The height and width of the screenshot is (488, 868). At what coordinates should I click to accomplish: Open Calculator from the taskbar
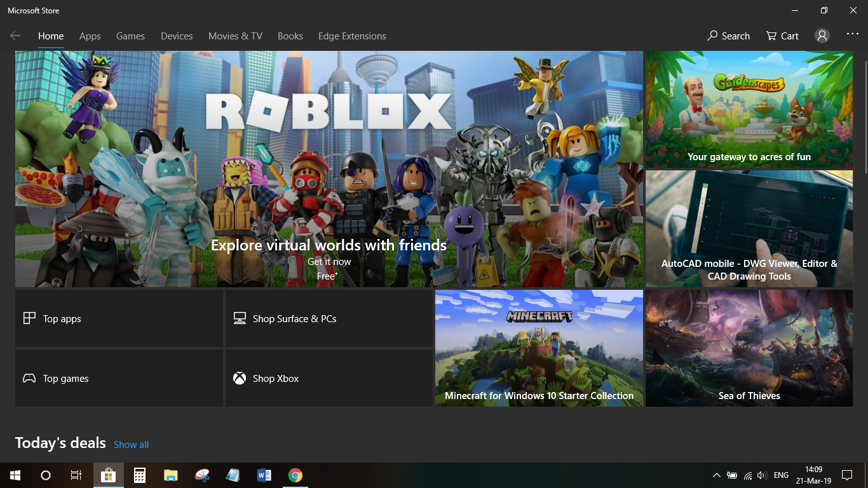140,475
